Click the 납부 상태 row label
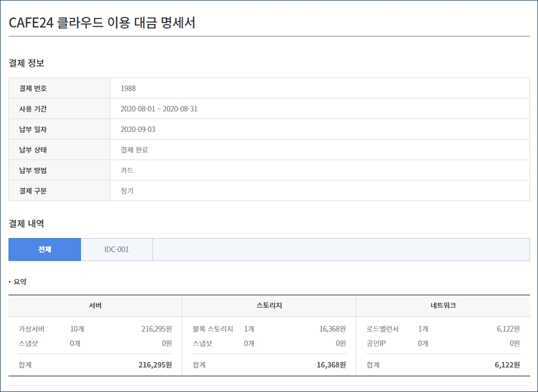This screenshot has width=538, height=392. tap(33, 150)
